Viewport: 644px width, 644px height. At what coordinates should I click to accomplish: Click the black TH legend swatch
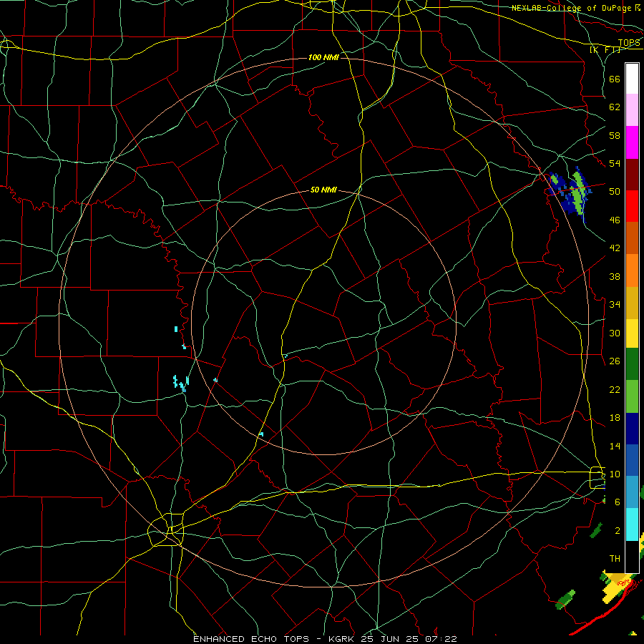tap(632, 557)
